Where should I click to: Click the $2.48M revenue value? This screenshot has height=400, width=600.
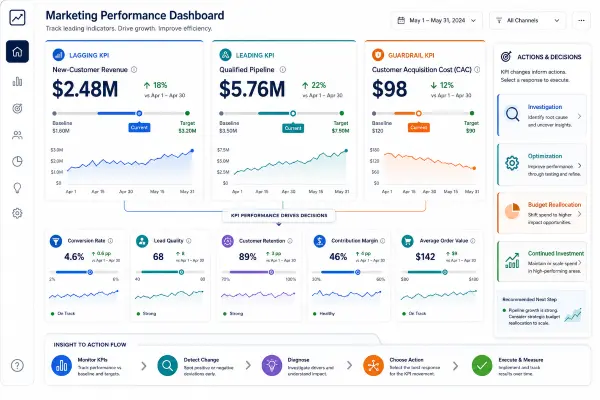click(x=85, y=89)
